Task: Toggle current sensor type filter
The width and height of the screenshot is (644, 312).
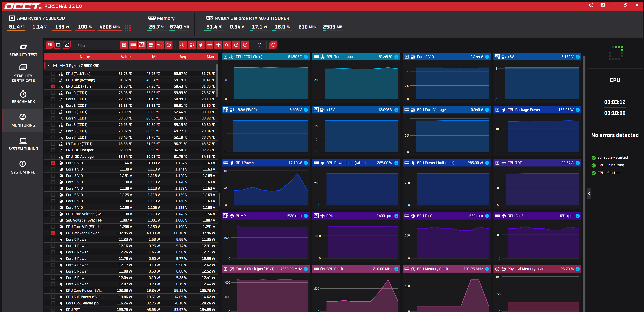Action: pyautogui.click(x=210, y=45)
